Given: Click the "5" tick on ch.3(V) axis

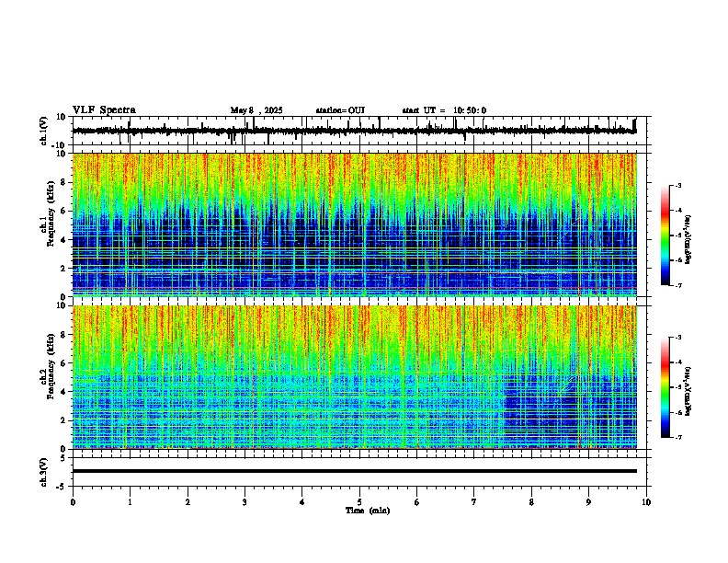Looking at the screenshot, I should point(64,457).
